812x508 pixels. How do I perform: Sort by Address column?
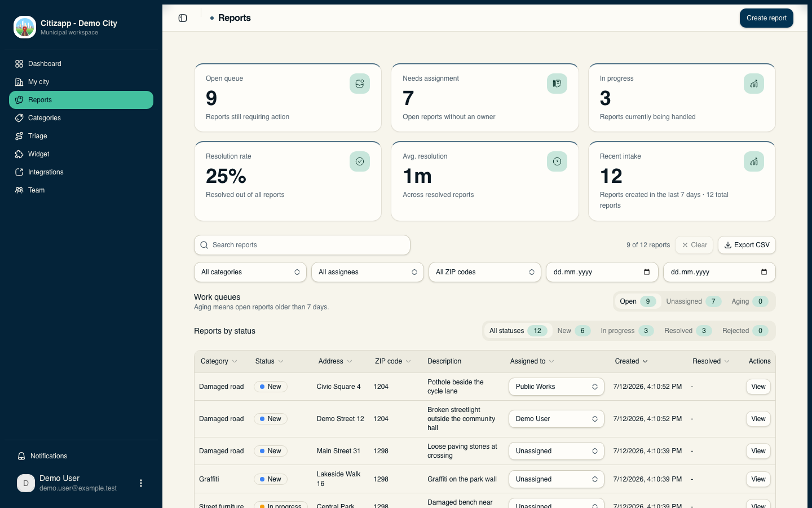[x=335, y=361]
